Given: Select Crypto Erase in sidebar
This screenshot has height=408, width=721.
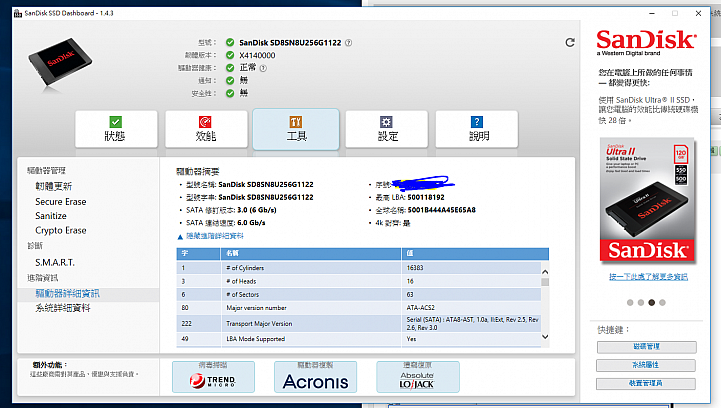Looking at the screenshot, I should (61, 230).
